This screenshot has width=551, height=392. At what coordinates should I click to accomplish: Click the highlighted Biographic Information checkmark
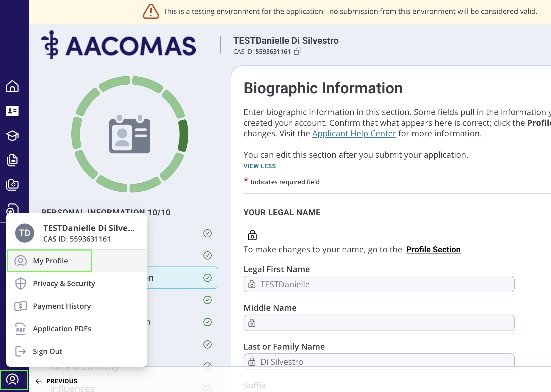pyautogui.click(x=207, y=278)
